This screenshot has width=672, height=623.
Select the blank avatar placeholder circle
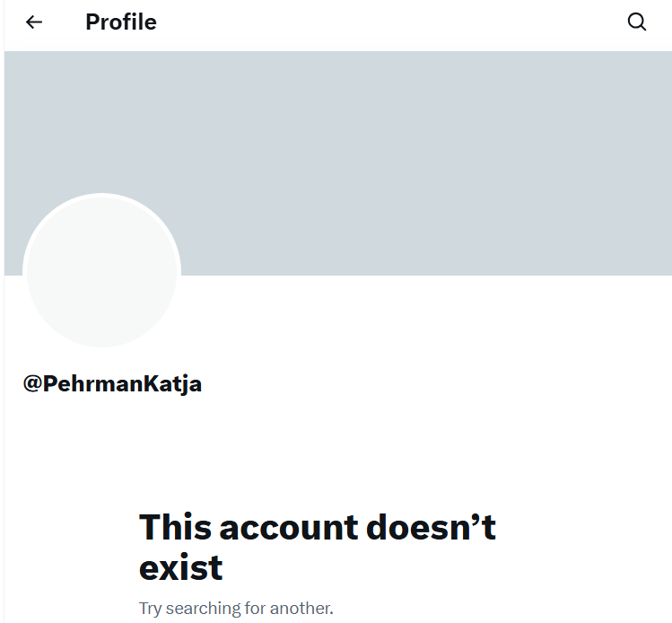[x=101, y=271]
